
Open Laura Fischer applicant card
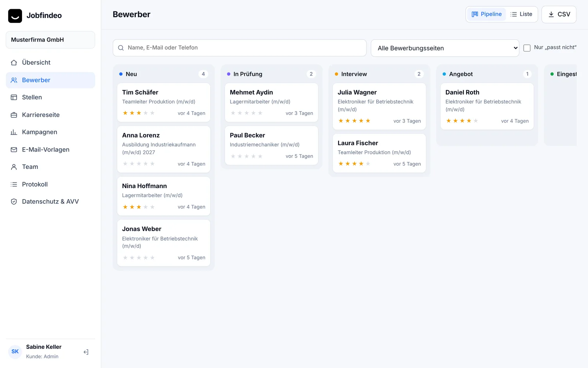(x=379, y=153)
